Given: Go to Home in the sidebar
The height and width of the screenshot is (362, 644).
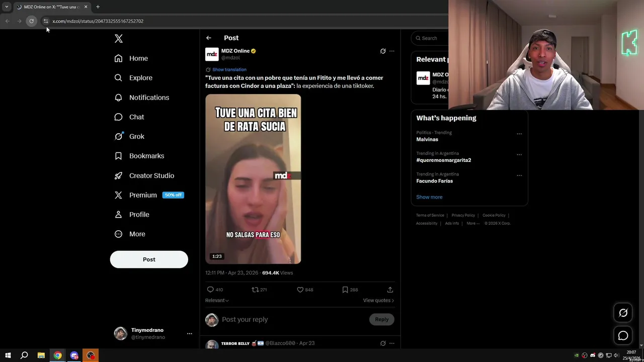Looking at the screenshot, I should click(131, 58).
